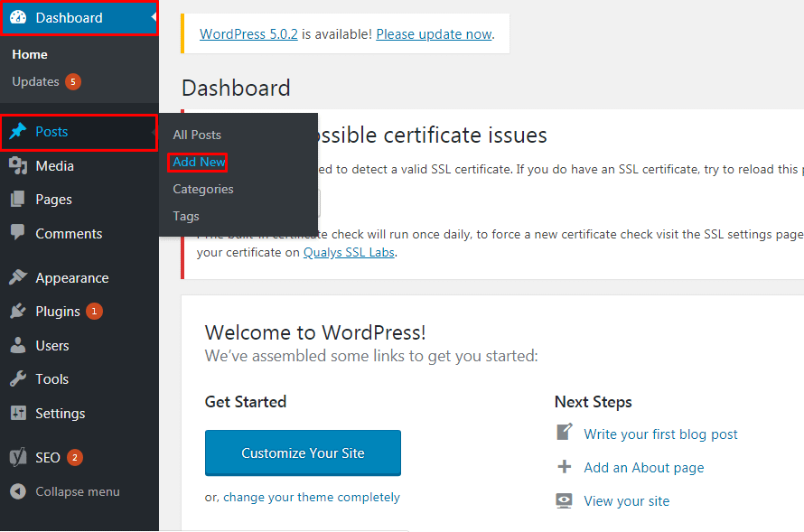The image size is (804, 532).
Task: Click the Please update now link
Action: click(435, 34)
